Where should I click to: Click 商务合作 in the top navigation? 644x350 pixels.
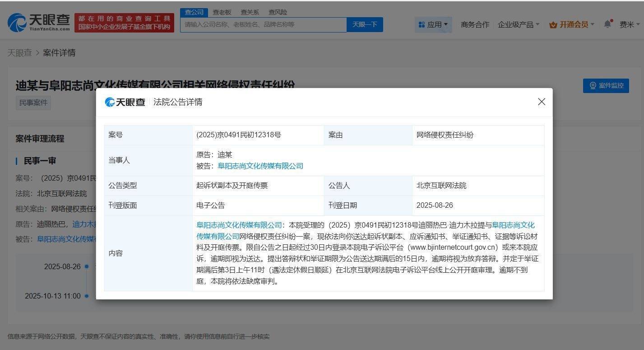point(475,24)
